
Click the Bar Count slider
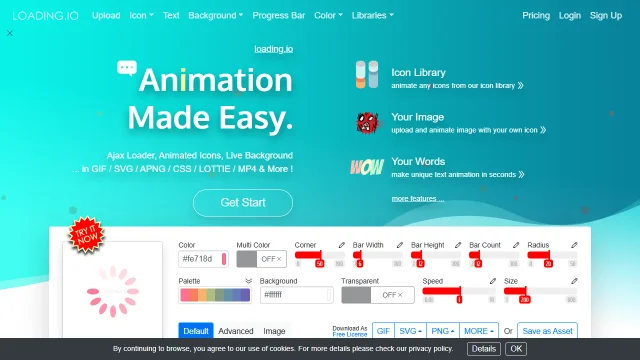(494, 255)
